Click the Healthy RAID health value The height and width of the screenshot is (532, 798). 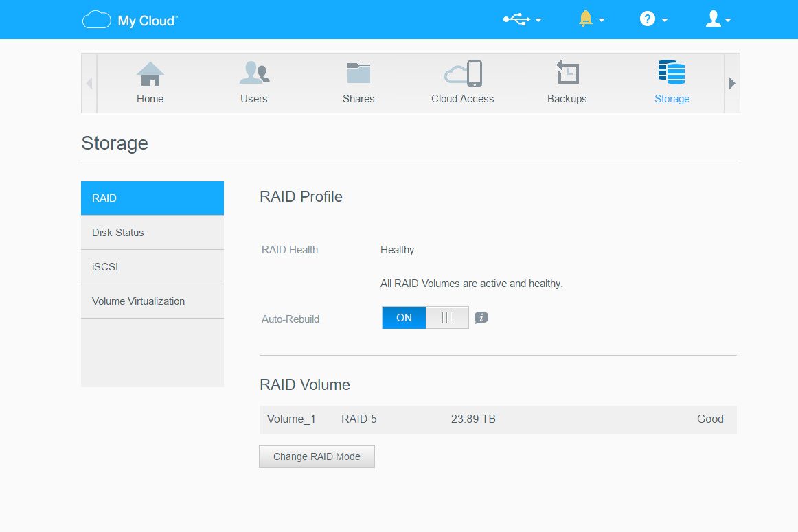(397, 250)
